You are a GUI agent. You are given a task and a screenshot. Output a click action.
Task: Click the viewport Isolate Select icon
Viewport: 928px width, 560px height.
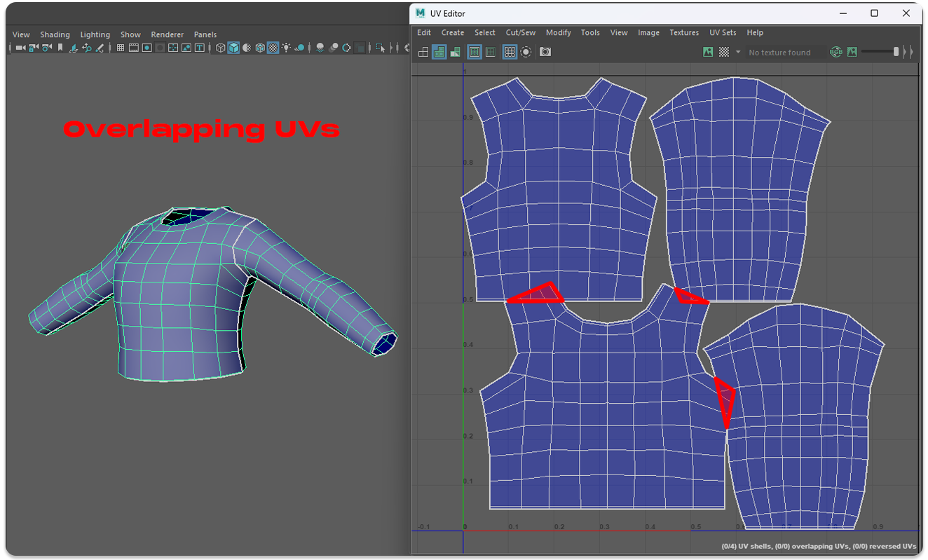(381, 48)
